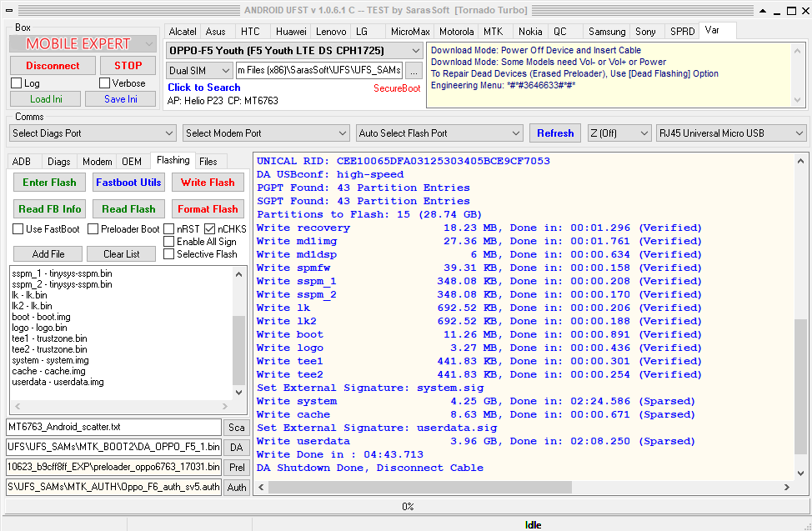Screen dimensions: 812x531
Task: Select 'boot - boot.img' list row
Action: pos(41,317)
